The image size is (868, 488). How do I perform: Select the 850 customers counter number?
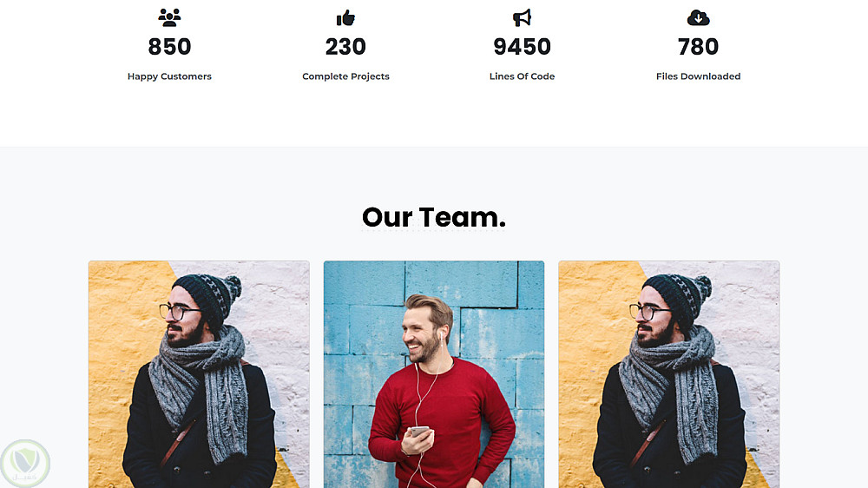coord(169,47)
